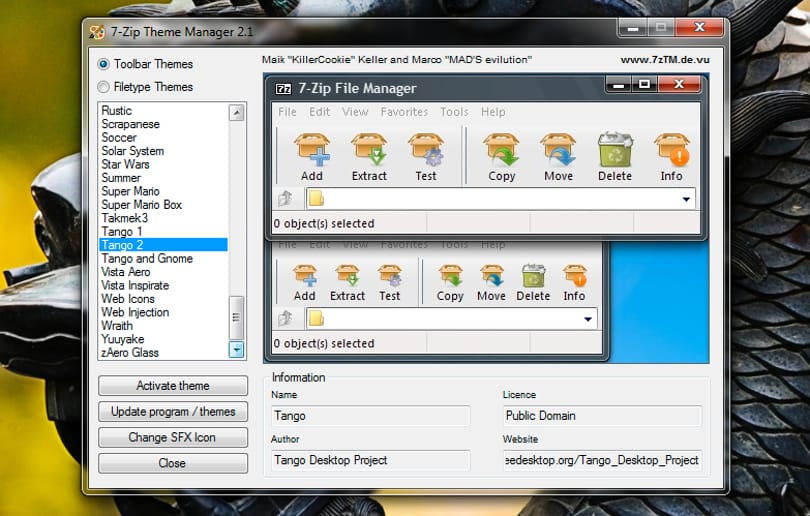Click the Move icon in large preview toolbar
Image resolution: width=810 pixels, height=516 pixels.
click(x=558, y=150)
